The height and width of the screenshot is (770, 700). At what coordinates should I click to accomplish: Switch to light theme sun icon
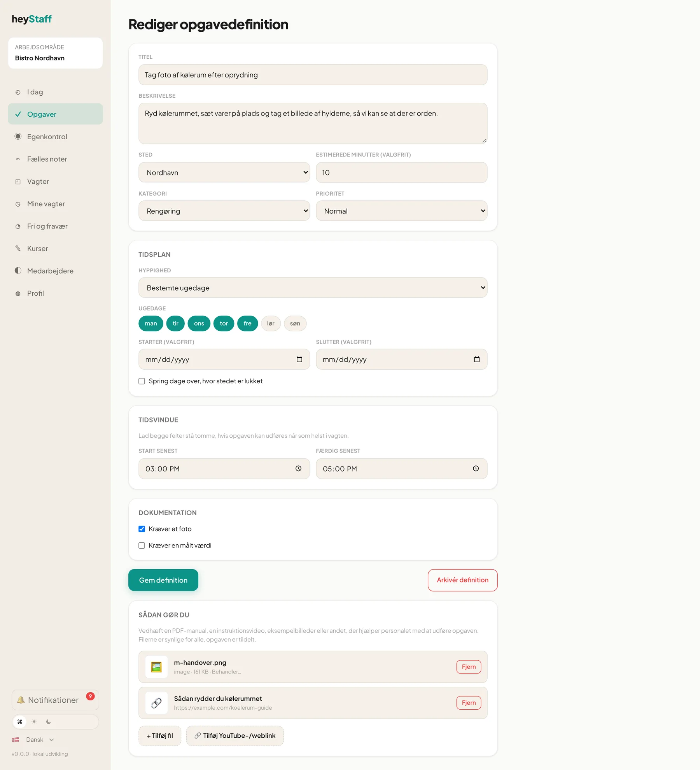[34, 722]
